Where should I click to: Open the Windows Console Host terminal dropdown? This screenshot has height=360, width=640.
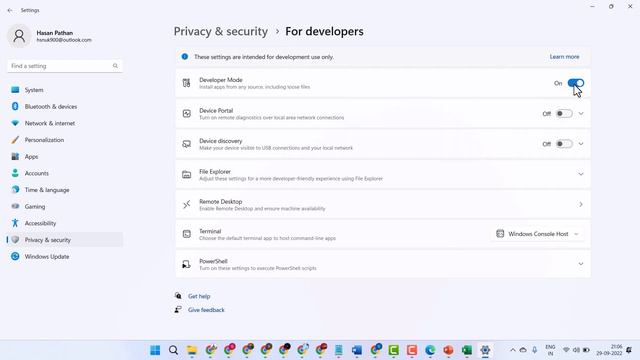(538, 234)
